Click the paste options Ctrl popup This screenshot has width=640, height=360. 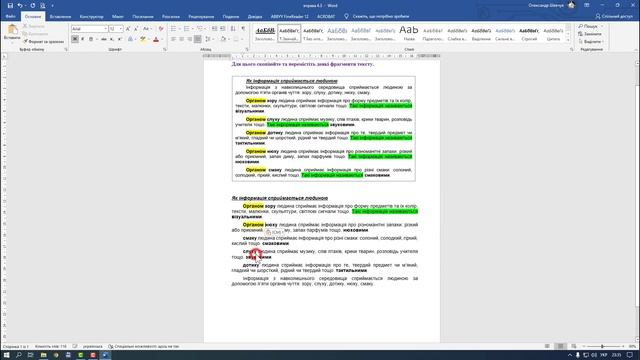tap(275, 232)
